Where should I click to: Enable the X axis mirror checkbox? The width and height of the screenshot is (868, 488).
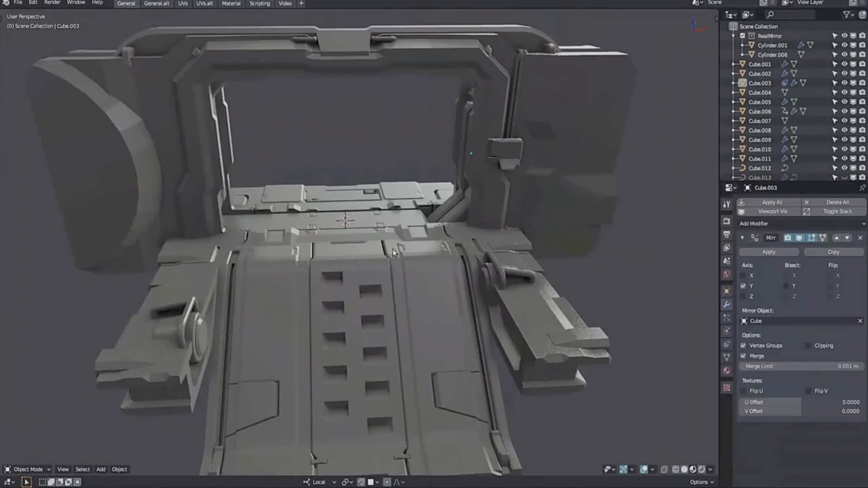tap(743, 275)
